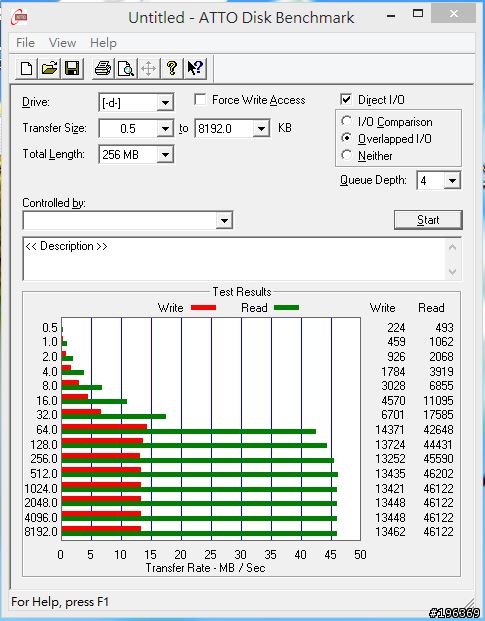Screen dimensions: 485x621
Task: Minimize the ATTO Disk Benchmark window
Action: tap(391, 15)
